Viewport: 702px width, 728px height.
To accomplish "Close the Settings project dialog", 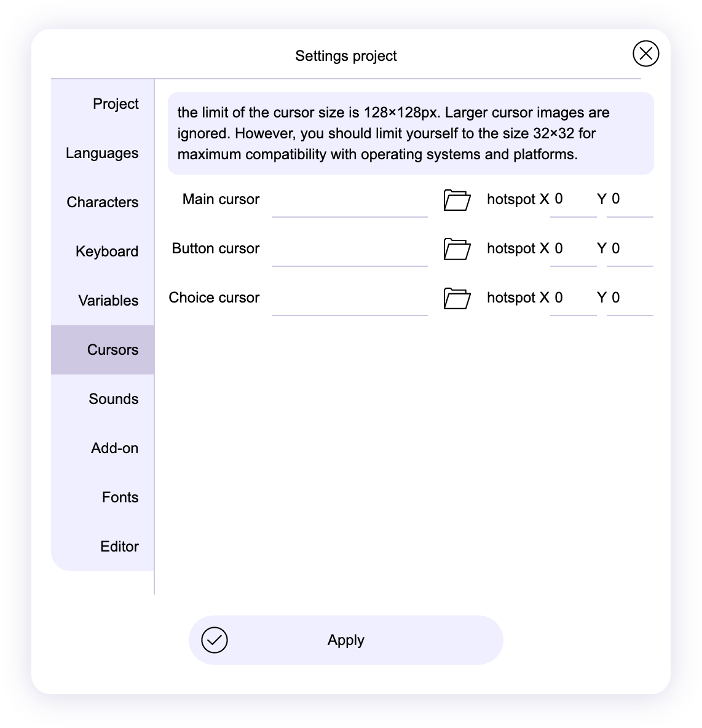I will pyautogui.click(x=645, y=53).
